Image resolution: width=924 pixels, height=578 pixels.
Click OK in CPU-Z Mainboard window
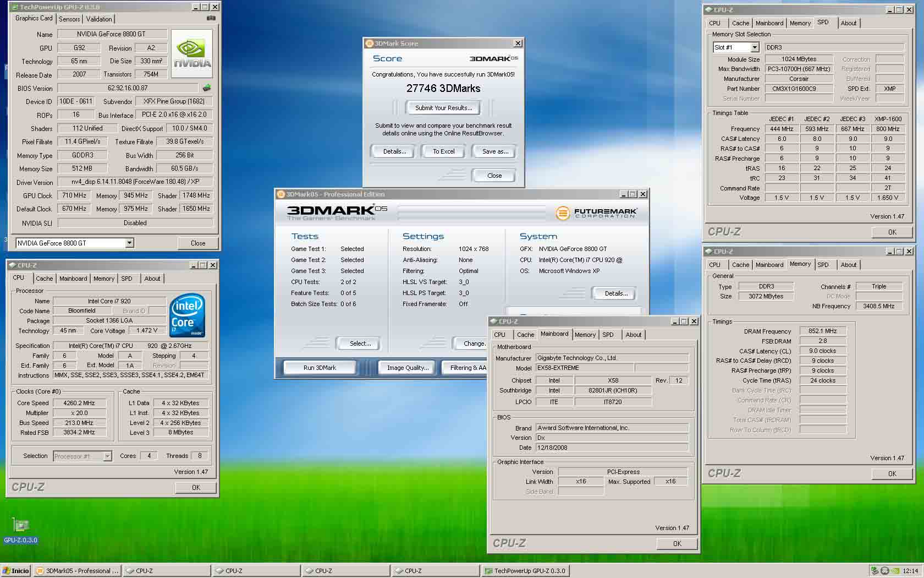tap(677, 543)
